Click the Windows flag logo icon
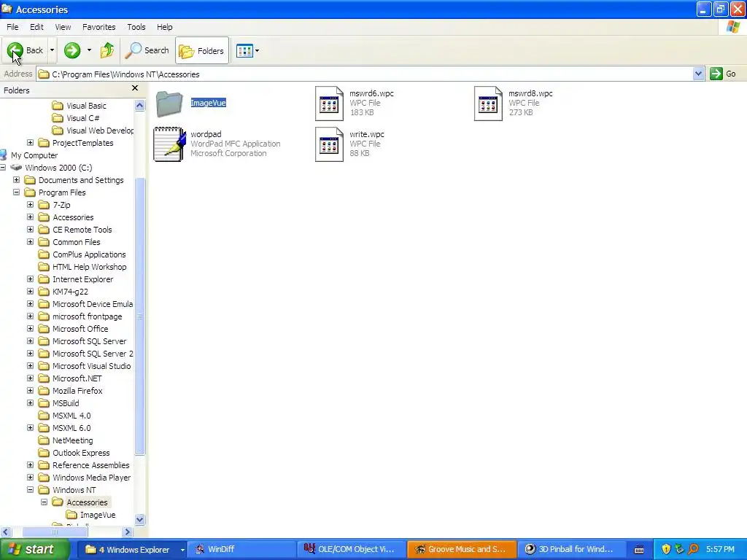Screen dimensions: 747x560 pyautogui.click(x=733, y=27)
